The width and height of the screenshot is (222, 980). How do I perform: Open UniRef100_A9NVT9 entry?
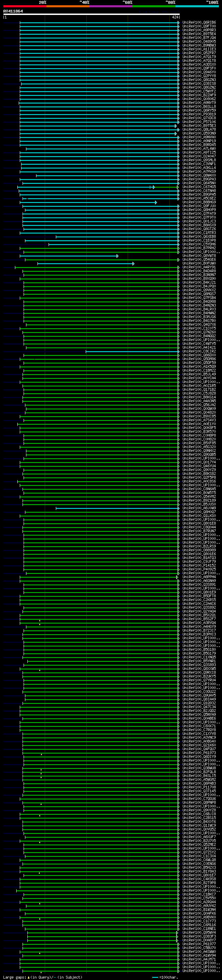pyautogui.click(x=199, y=103)
